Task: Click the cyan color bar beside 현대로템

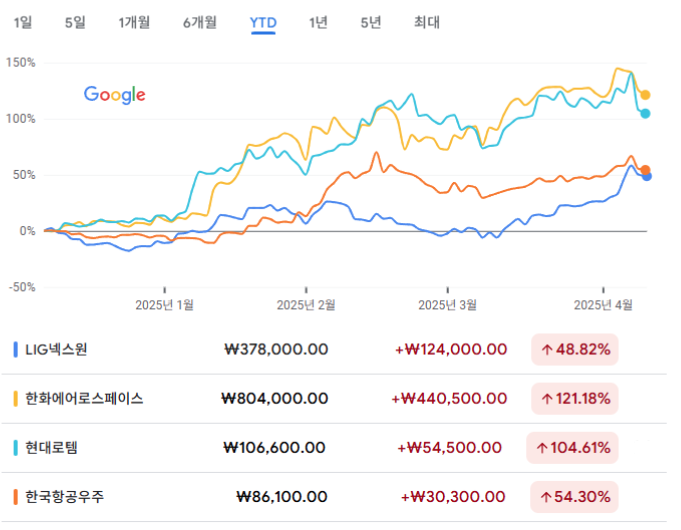Action: tap(16, 447)
